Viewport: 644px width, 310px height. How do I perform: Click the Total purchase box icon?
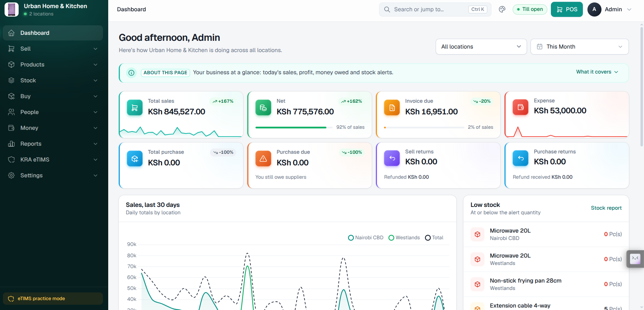click(x=135, y=159)
